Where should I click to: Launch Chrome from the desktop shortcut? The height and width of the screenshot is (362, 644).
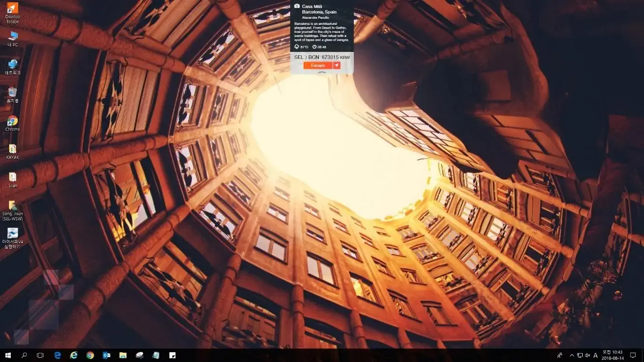13,123
